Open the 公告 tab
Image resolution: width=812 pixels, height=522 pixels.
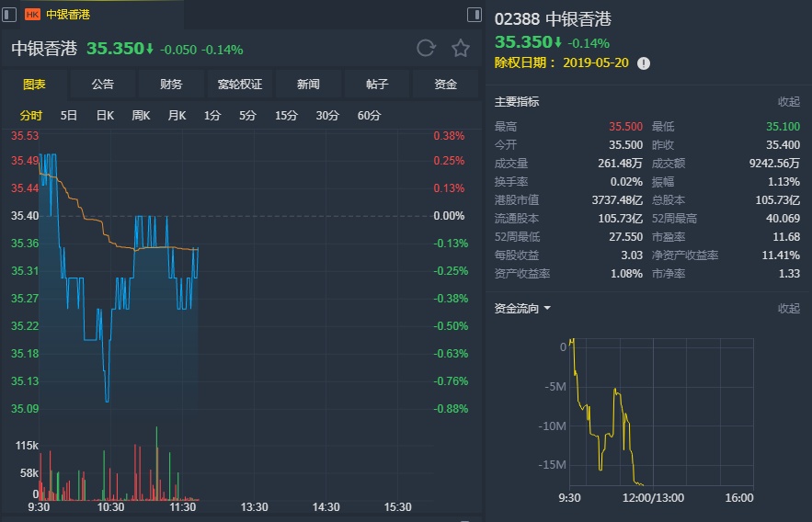[x=103, y=84]
